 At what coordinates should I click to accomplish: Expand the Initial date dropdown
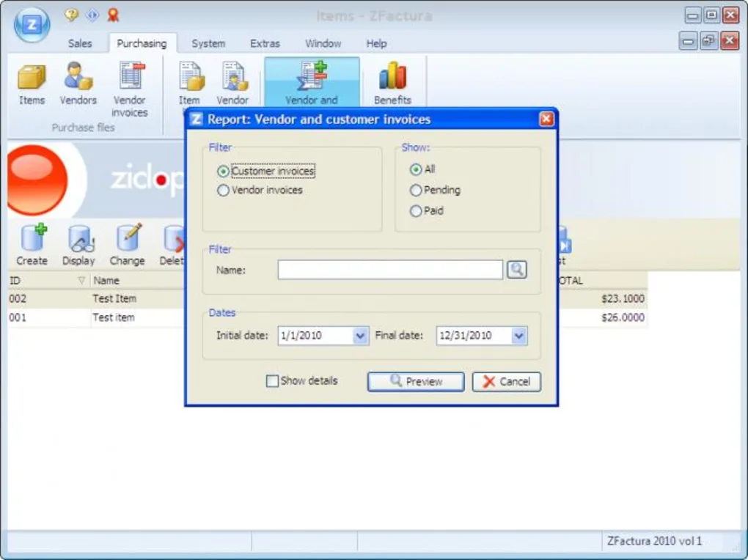coord(360,336)
